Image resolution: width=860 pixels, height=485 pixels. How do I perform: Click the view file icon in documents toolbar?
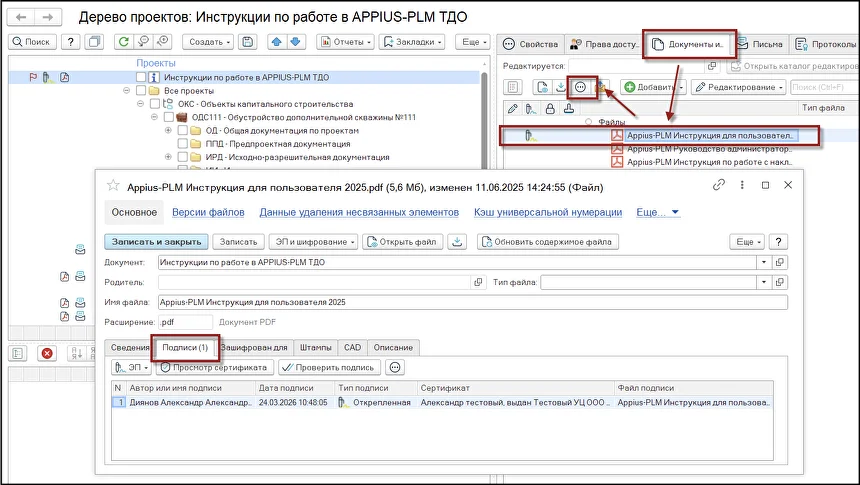[542, 87]
